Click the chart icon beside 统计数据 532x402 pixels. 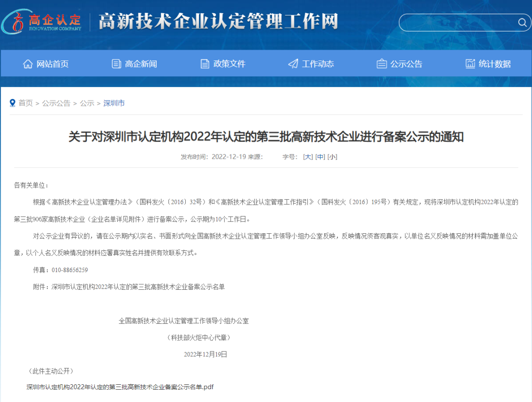(x=470, y=64)
